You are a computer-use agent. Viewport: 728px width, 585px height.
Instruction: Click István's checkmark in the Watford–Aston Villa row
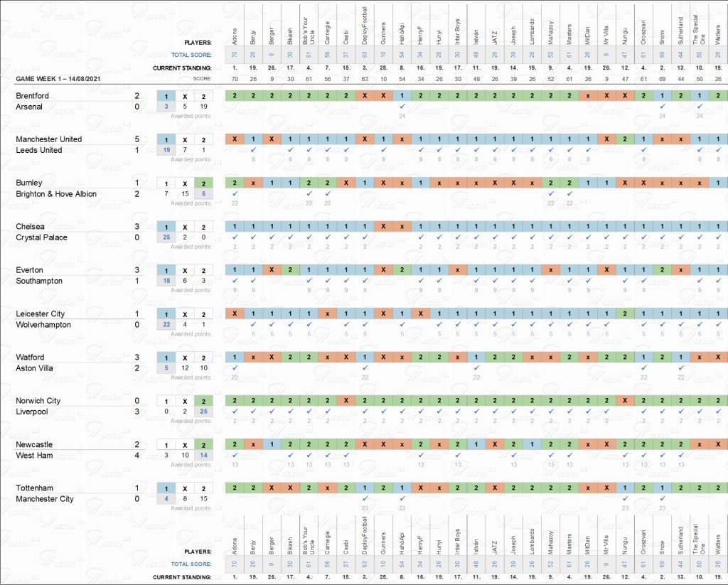476,367
